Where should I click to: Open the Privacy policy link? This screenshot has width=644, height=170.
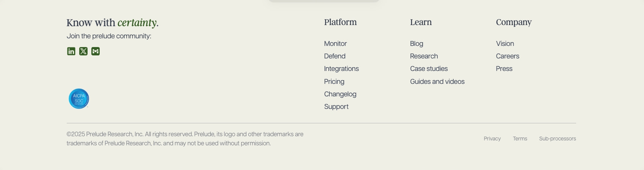click(x=492, y=139)
